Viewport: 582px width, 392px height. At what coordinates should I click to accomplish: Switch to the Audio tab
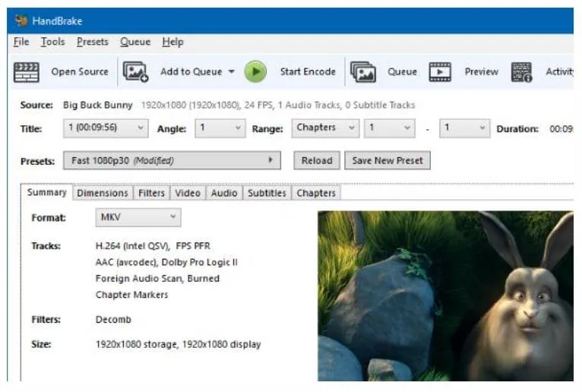(x=224, y=193)
